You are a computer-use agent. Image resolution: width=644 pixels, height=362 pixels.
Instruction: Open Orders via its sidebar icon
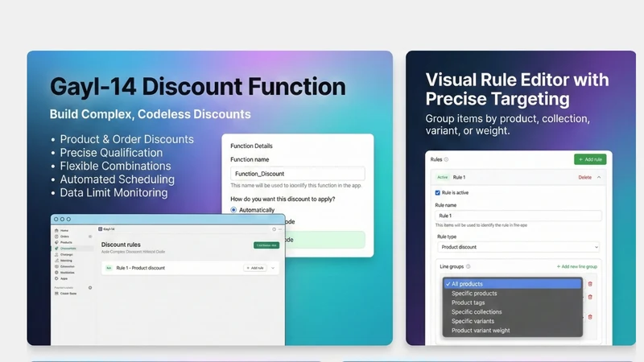click(56, 237)
